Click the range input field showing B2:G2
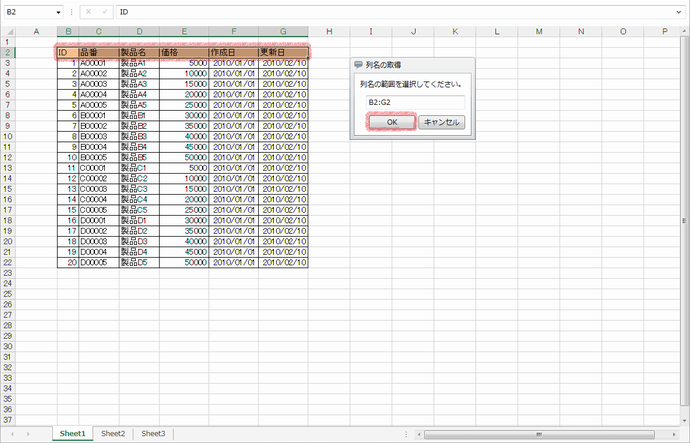Screen dimensions: 690x443 [x=414, y=102]
